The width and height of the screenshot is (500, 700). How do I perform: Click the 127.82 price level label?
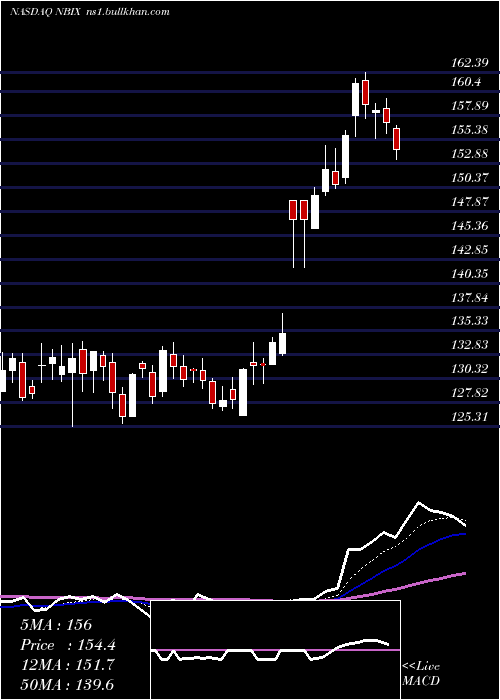click(x=470, y=393)
